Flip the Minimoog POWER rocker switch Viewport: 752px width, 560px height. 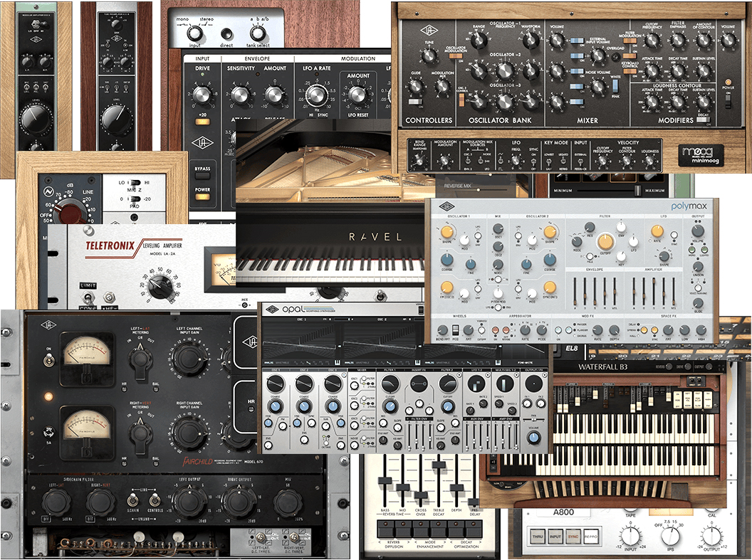728,101
